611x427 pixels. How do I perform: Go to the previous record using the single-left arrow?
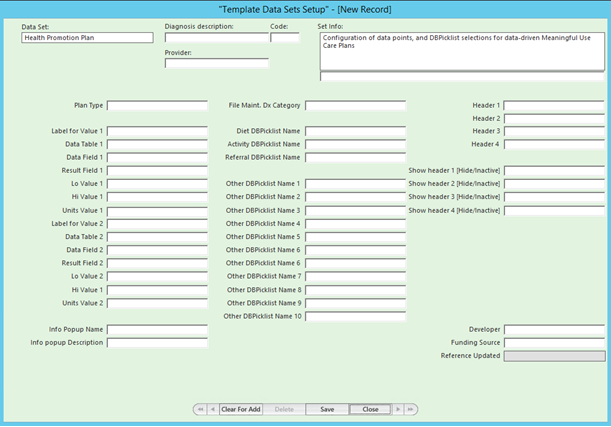pos(213,409)
